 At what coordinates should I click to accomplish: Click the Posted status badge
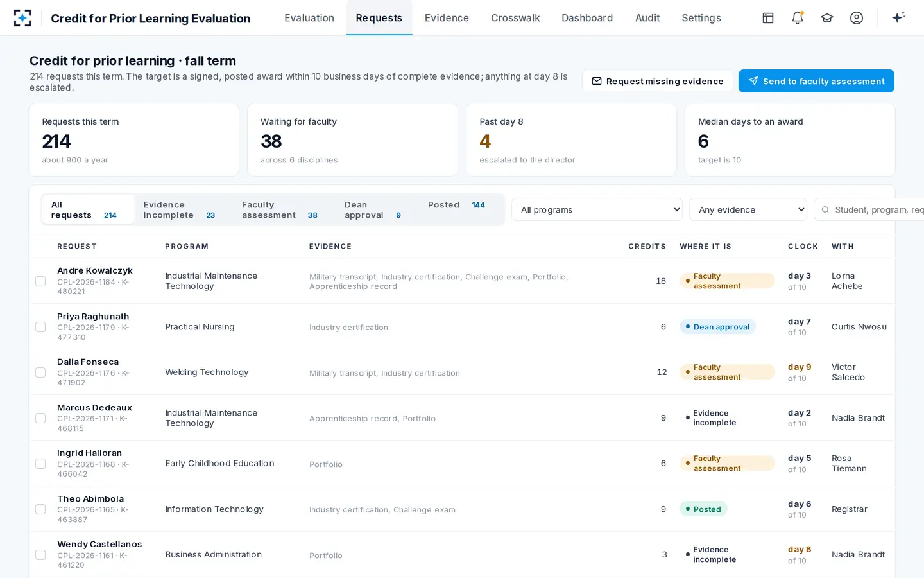pyautogui.click(x=703, y=509)
